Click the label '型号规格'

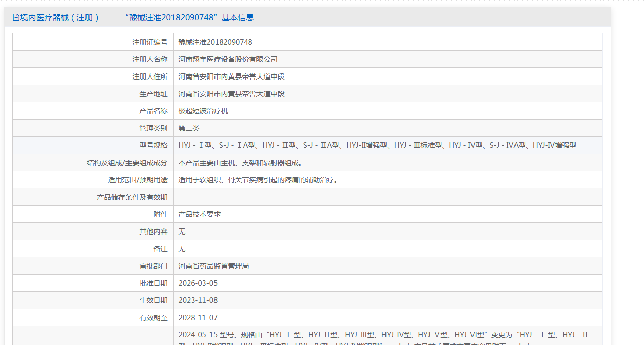(x=153, y=145)
